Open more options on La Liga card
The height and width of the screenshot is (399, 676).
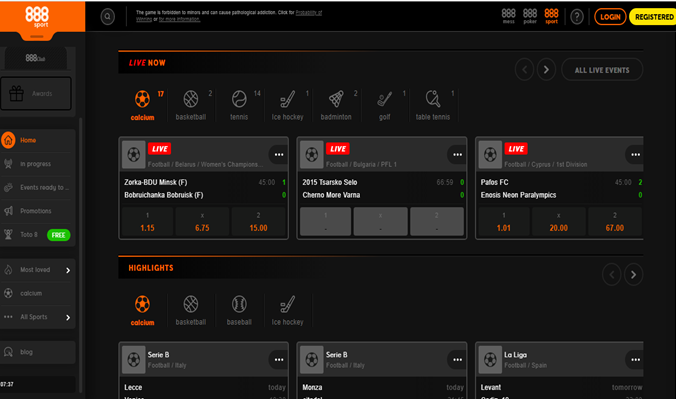pos(635,360)
